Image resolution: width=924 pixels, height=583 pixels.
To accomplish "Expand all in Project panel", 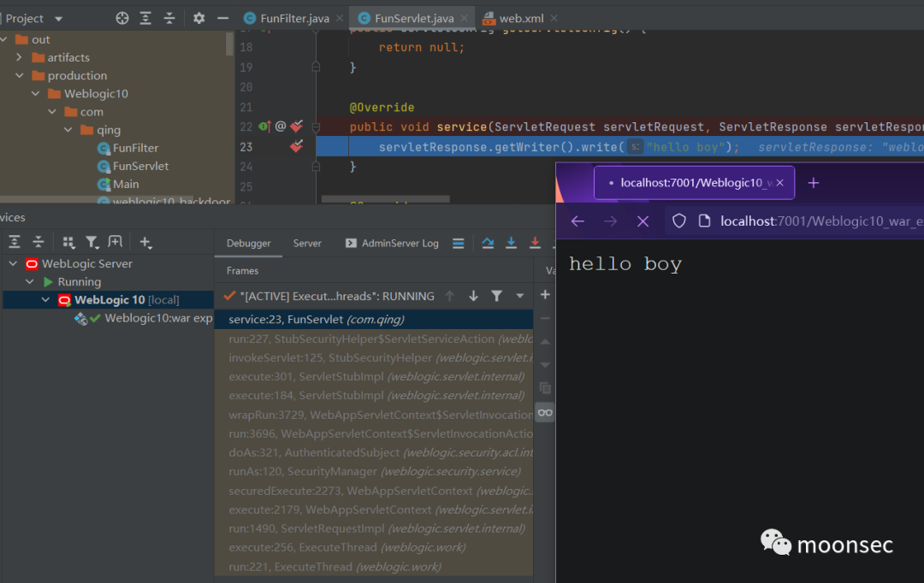I will 145,18.
